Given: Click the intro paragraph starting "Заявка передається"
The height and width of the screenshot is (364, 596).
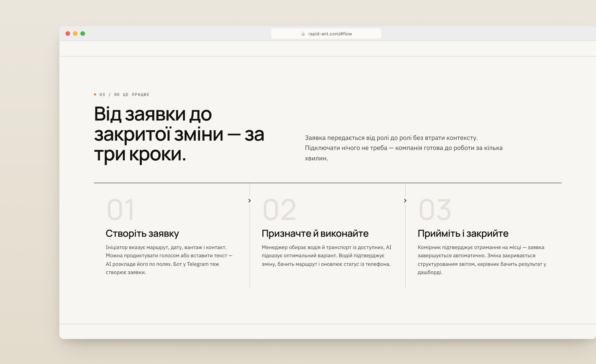Looking at the screenshot, I should click(x=404, y=148).
